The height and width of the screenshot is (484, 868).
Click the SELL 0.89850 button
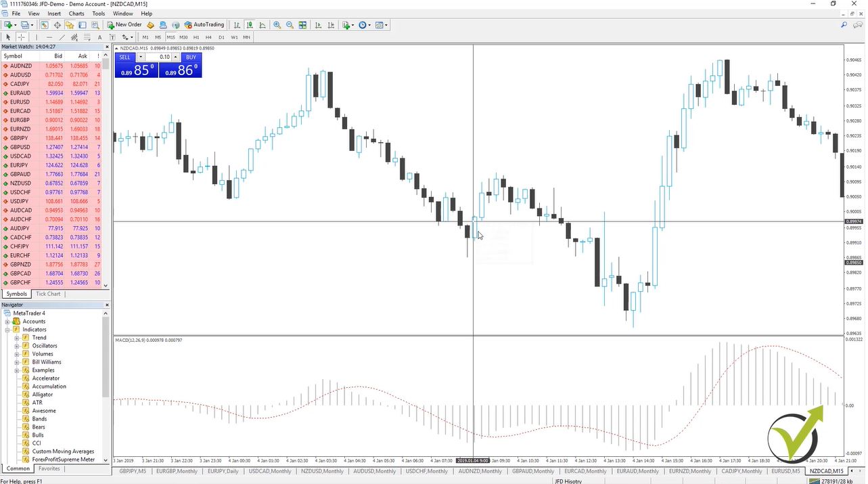(135, 68)
